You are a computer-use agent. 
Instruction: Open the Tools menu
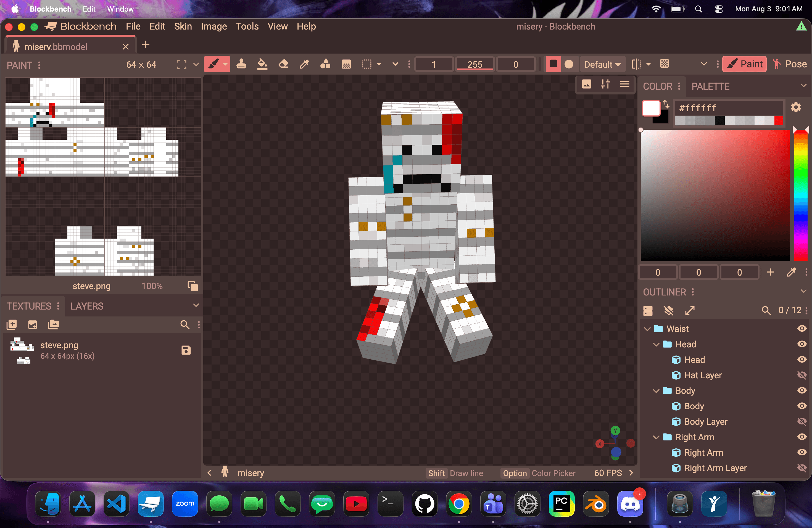click(247, 26)
